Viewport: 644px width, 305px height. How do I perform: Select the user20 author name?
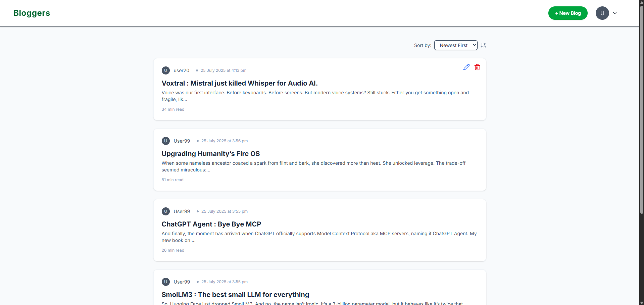pyautogui.click(x=182, y=70)
